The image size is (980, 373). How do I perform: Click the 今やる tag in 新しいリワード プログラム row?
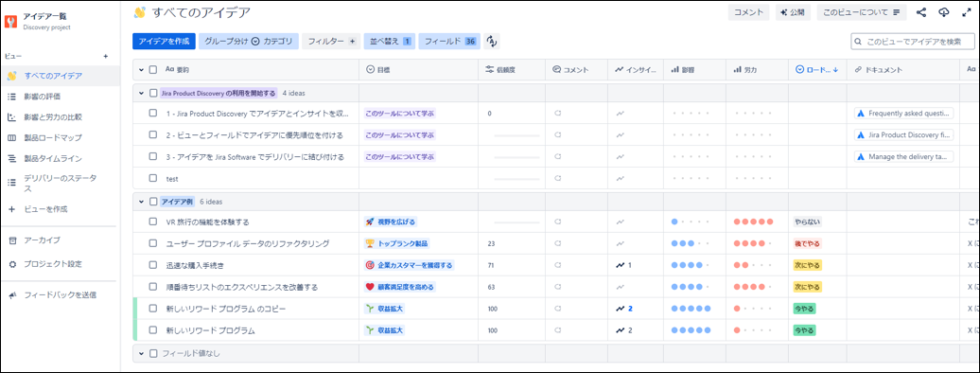point(804,330)
